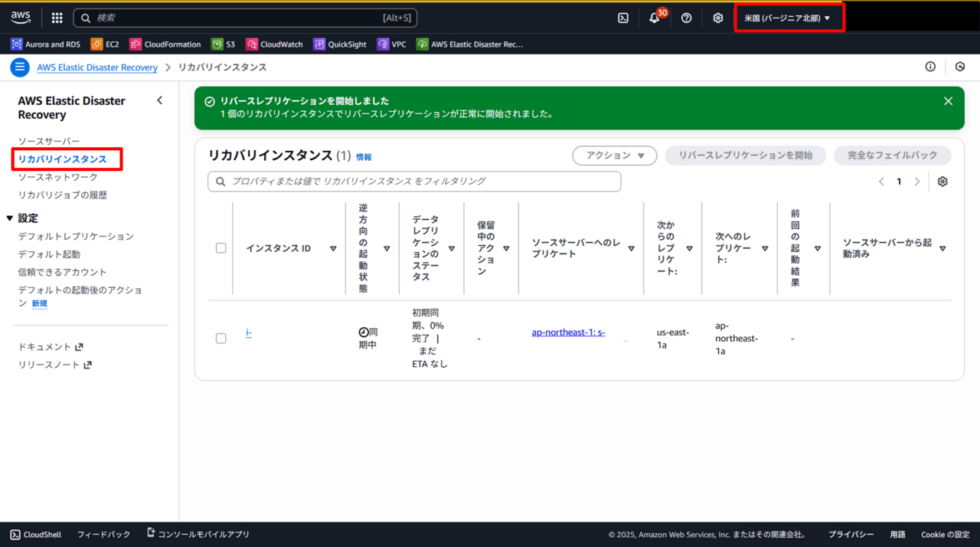Click the table preferences gear icon
Image resolution: width=980 pixels, height=547 pixels.
[942, 182]
